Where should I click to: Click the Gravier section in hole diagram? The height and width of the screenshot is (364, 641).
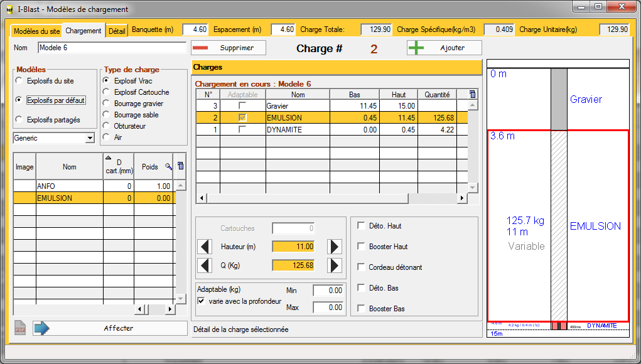click(x=558, y=99)
